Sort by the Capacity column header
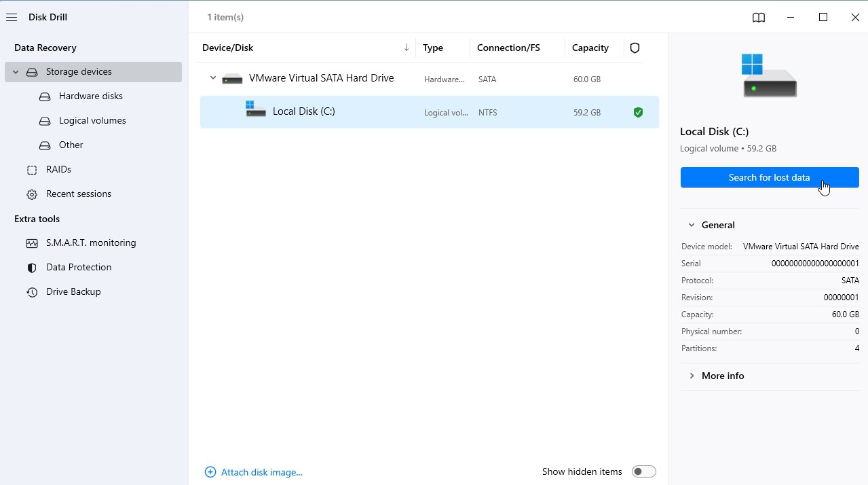Viewport: 868px width, 485px height. tap(590, 48)
